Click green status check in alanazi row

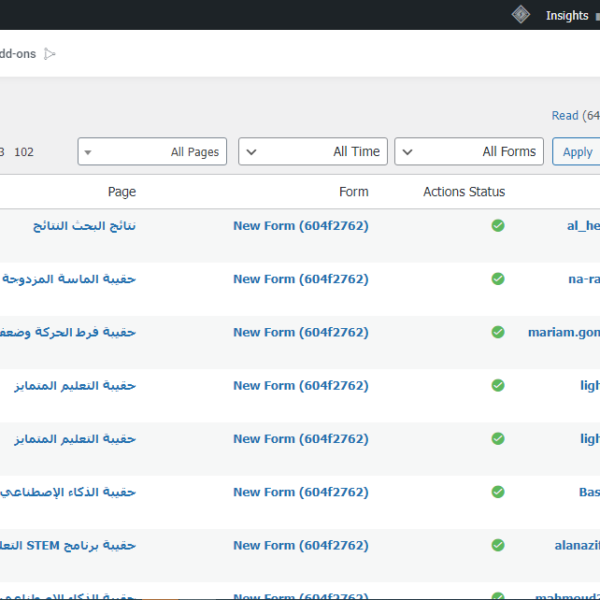tap(498, 545)
